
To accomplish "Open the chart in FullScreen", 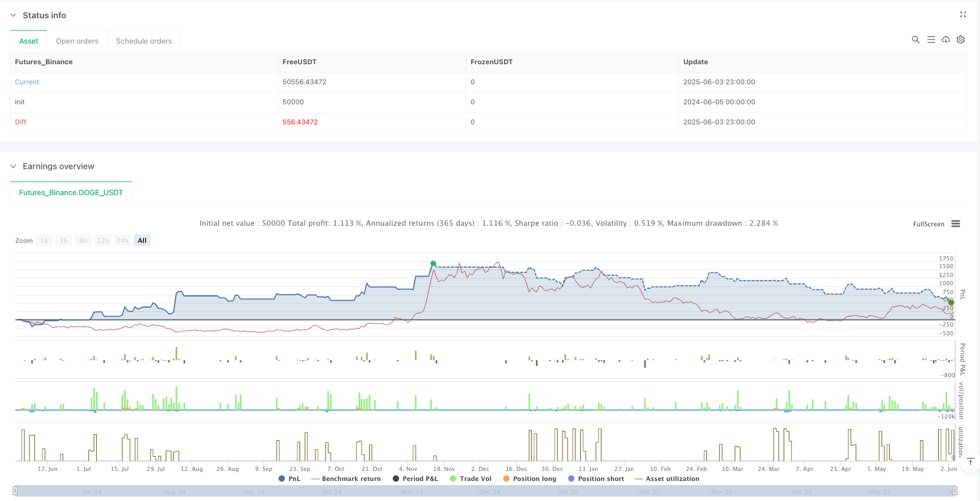I will (x=929, y=224).
